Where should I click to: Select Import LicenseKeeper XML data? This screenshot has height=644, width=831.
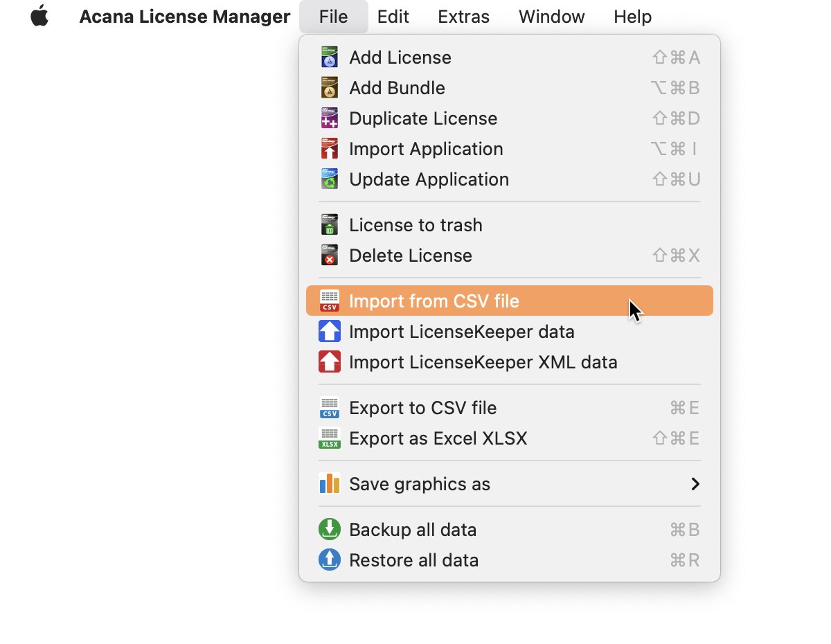[x=510, y=362]
